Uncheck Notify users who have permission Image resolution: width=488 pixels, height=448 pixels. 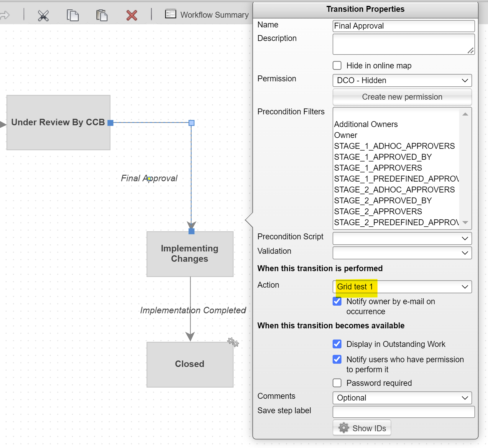337,359
